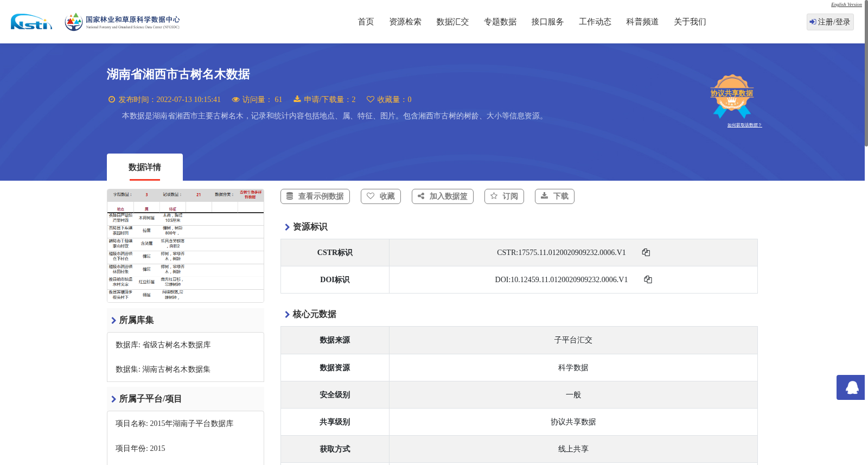Viewport: 868px width, 465px height.
Task: Click the title 湖南省湘西市古树名木数据
Action: coord(178,74)
